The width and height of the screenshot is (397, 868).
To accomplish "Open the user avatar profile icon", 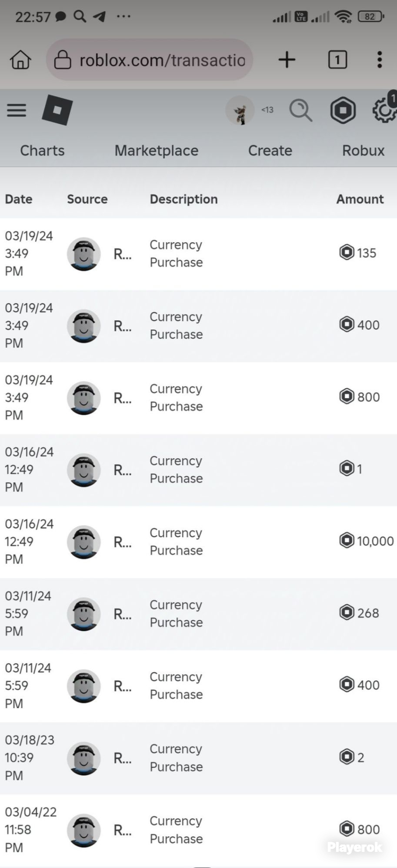I will 240,110.
